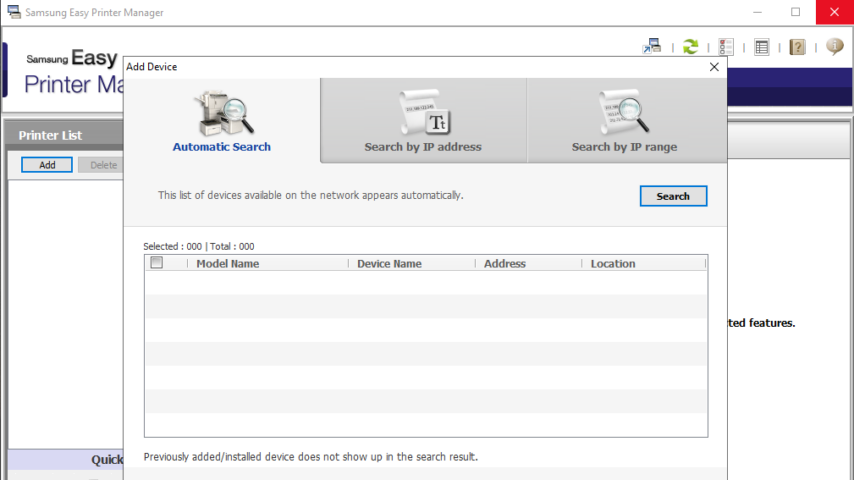
Task: Click the Search by IP address scroll icon
Action: click(424, 112)
